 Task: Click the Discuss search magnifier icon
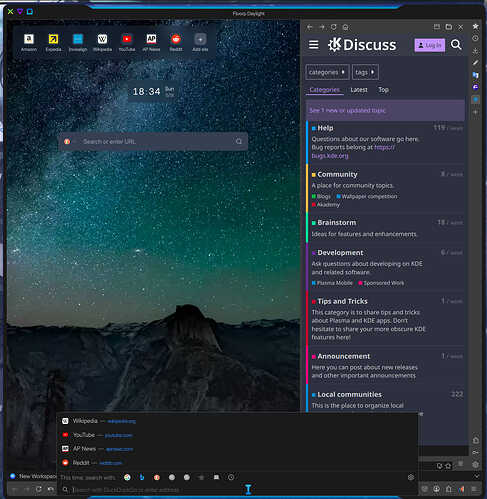pyautogui.click(x=456, y=45)
